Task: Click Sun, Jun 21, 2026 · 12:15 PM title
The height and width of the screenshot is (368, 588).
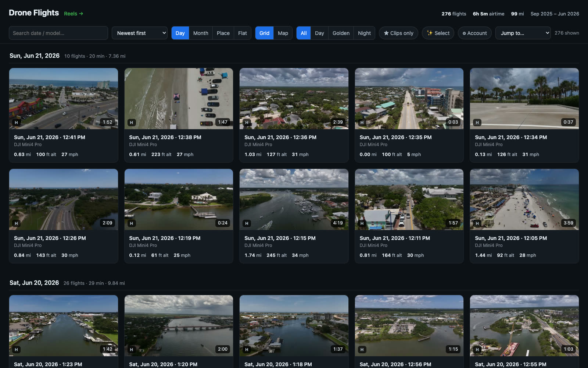Action: coord(280,238)
